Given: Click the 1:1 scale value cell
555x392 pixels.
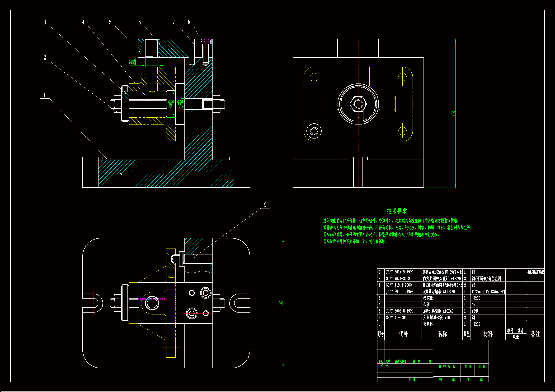Looking at the screenshot, I should tap(482, 373).
